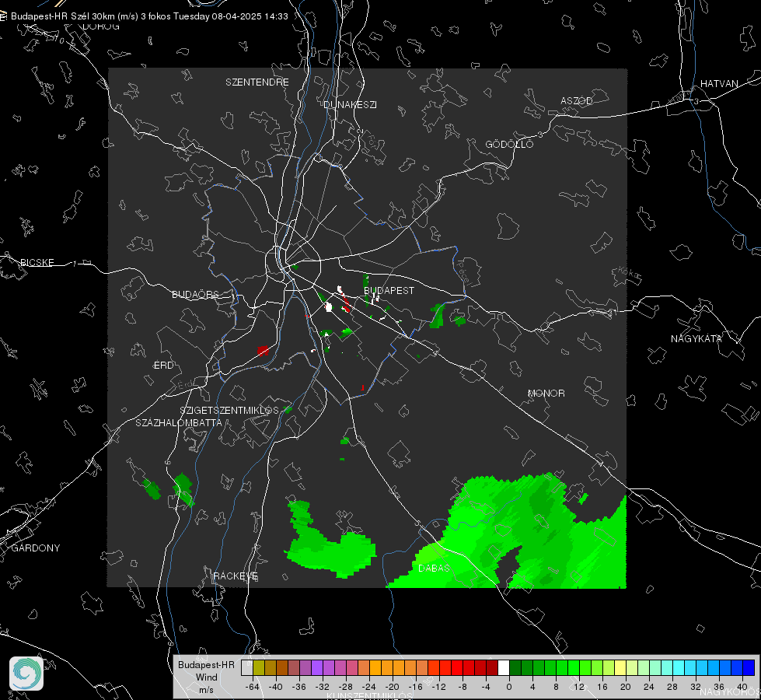
Task: Select the DUNAKESZI label on the map
Action: coord(350,104)
